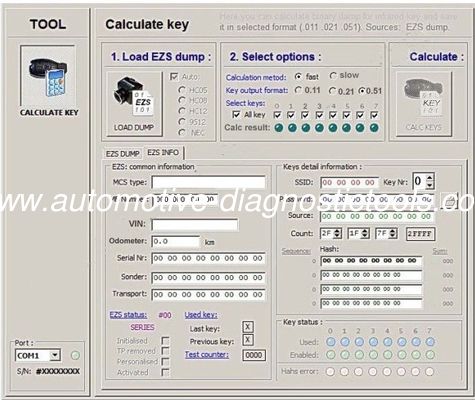Screen dimensions: 475x400
Task: Click the Used status light for key 4
Action: pos(387,342)
